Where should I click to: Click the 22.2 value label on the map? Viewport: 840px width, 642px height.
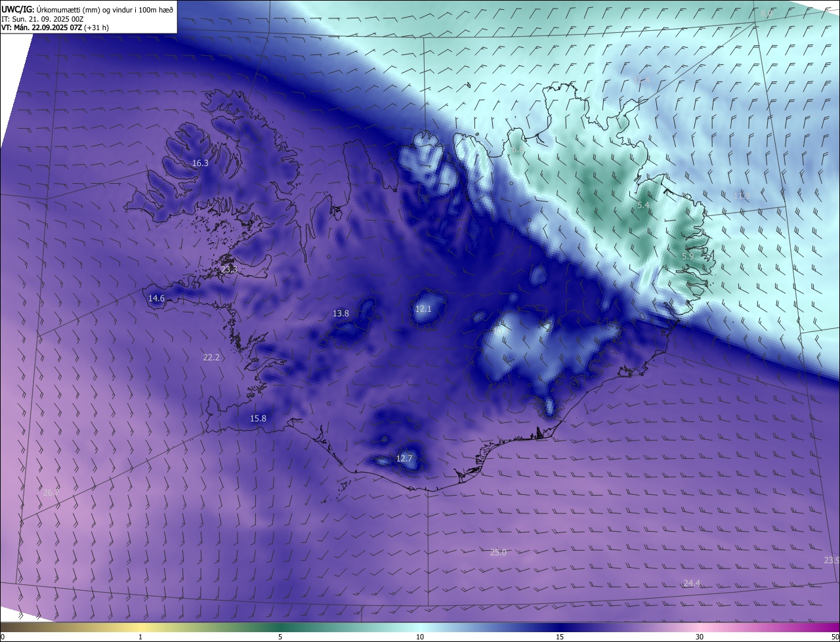point(211,357)
